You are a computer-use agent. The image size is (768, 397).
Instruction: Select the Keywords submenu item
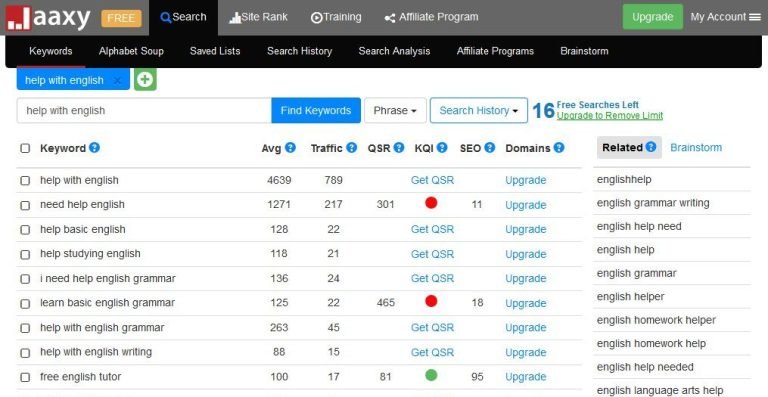click(50, 51)
